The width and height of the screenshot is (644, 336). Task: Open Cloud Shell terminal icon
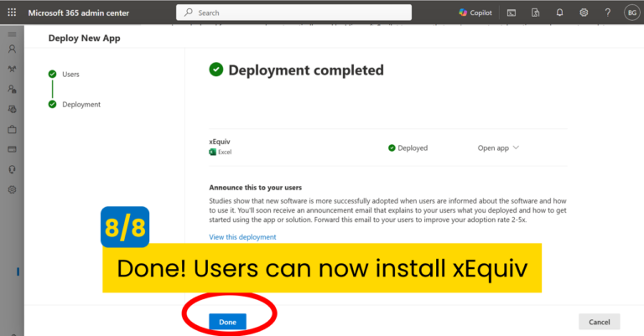click(511, 13)
